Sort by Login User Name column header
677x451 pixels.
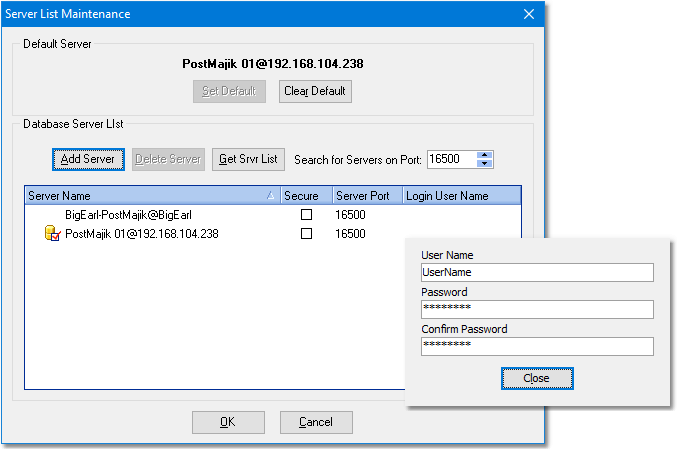tap(462, 196)
